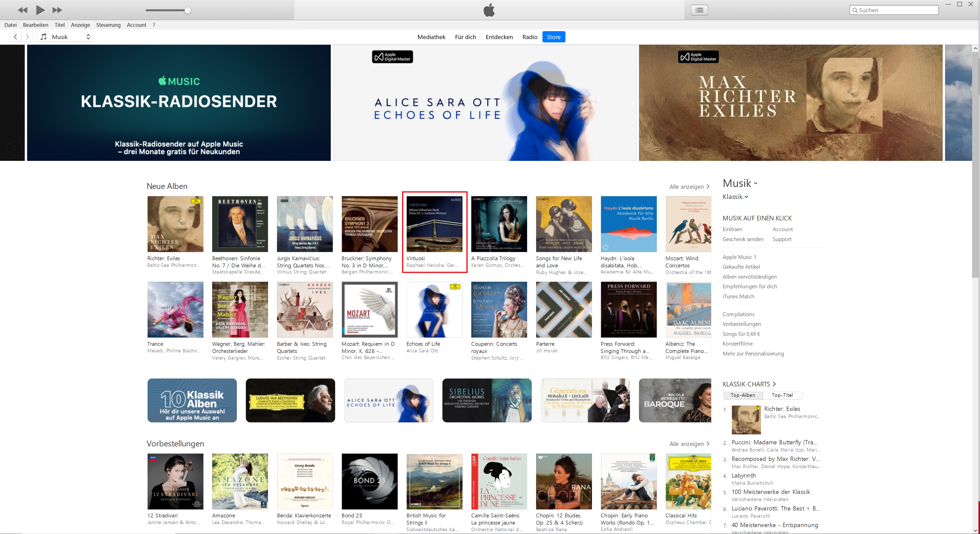Click the Apple Digital Master badge on the Alice Sara Ott banner

392,57
